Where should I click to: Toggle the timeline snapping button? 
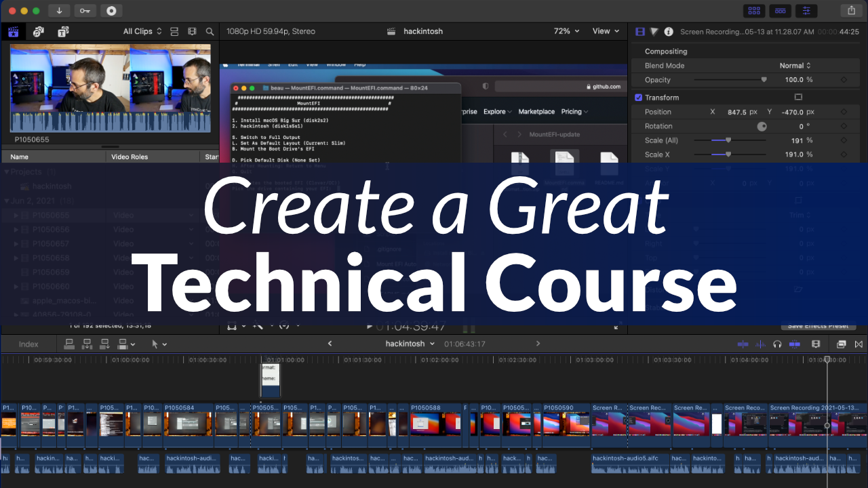794,344
